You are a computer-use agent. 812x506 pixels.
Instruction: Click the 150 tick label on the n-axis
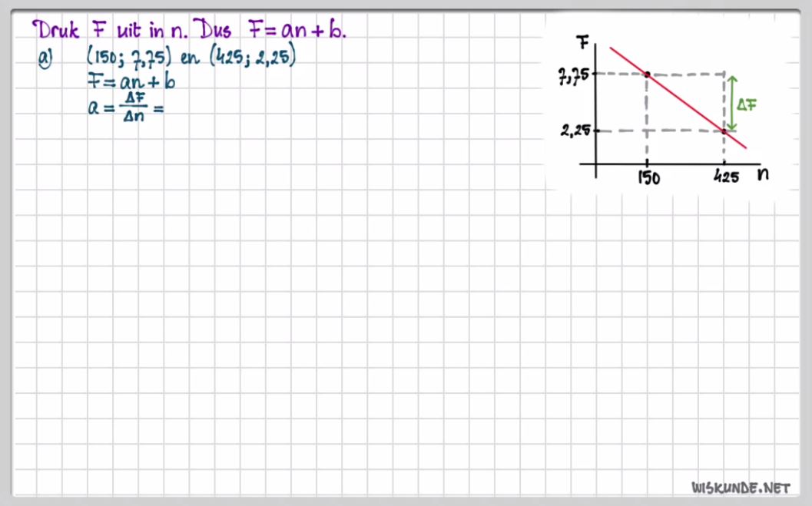[648, 179]
